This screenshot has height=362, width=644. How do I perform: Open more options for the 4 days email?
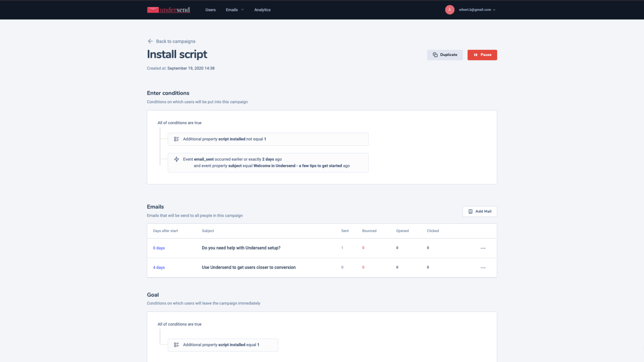(x=483, y=268)
